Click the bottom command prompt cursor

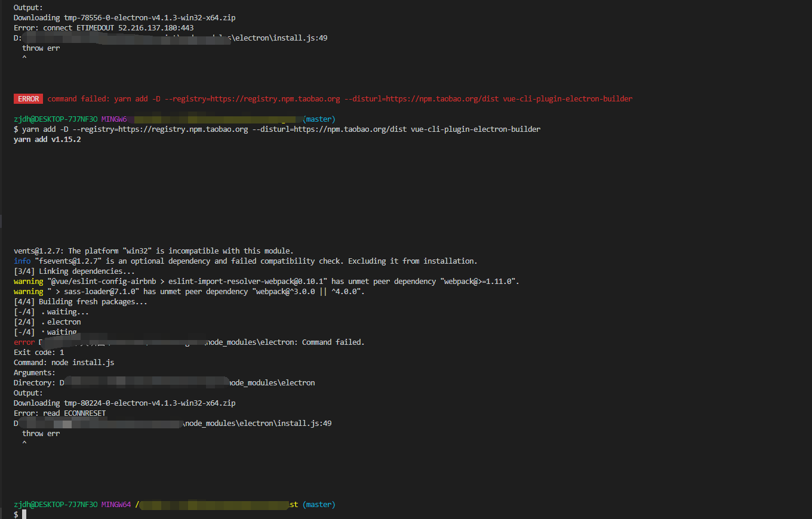[x=24, y=514]
